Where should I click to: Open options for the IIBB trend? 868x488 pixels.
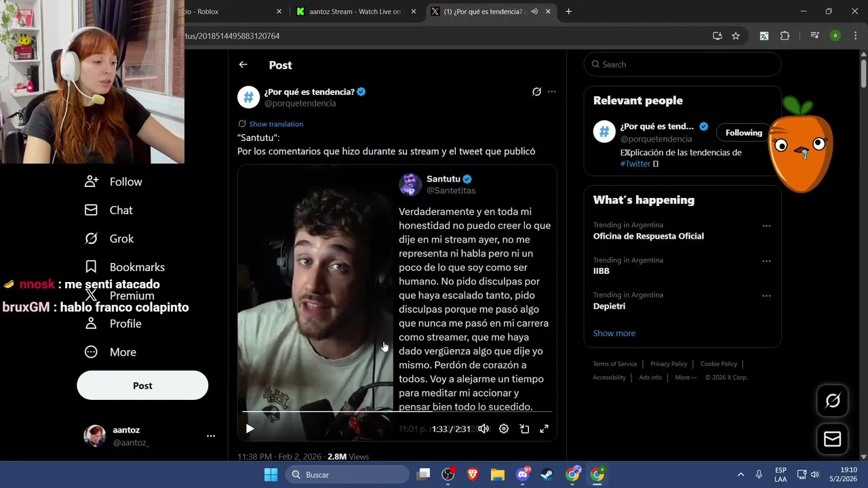coord(766,261)
